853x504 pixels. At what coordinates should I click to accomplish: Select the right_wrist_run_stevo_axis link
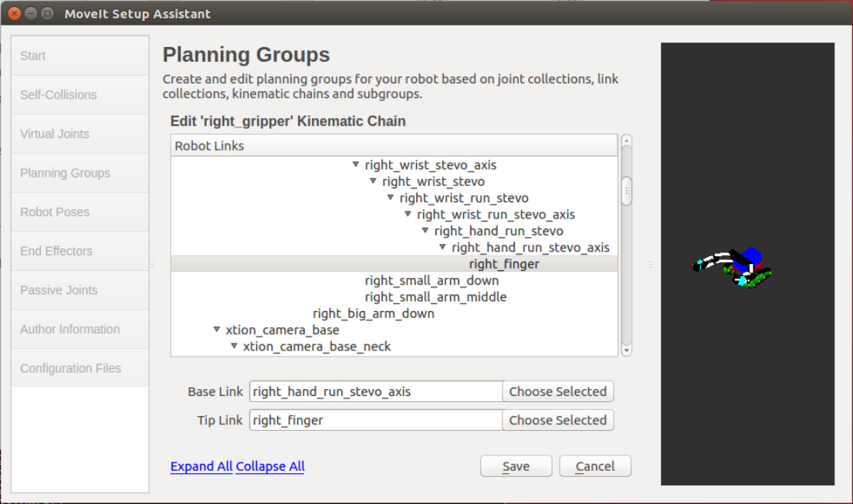click(x=496, y=215)
